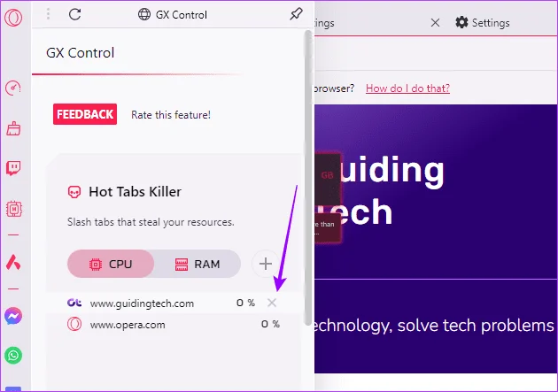Select the www.guidingtech.com row
This screenshot has height=392, width=558.
coord(174,303)
